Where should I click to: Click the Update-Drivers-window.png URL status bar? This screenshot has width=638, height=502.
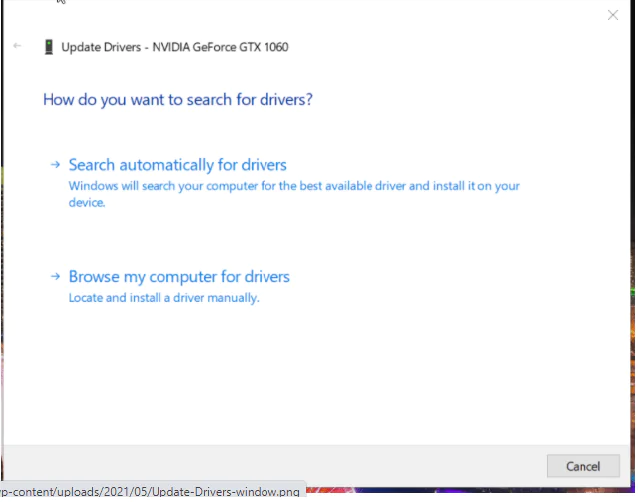click(x=151, y=491)
